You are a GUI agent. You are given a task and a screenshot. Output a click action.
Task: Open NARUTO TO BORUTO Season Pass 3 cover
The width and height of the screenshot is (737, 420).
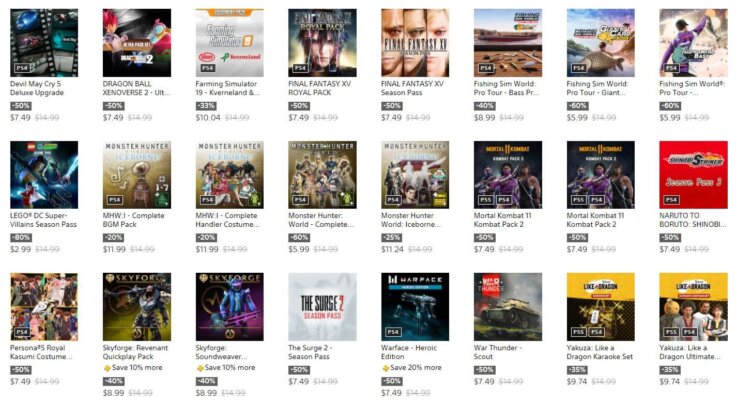tap(693, 175)
